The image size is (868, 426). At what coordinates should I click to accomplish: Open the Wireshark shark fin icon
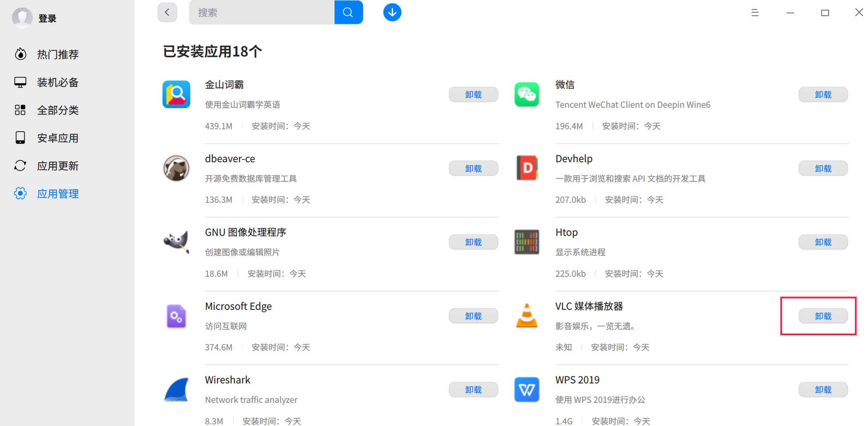coord(176,390)
